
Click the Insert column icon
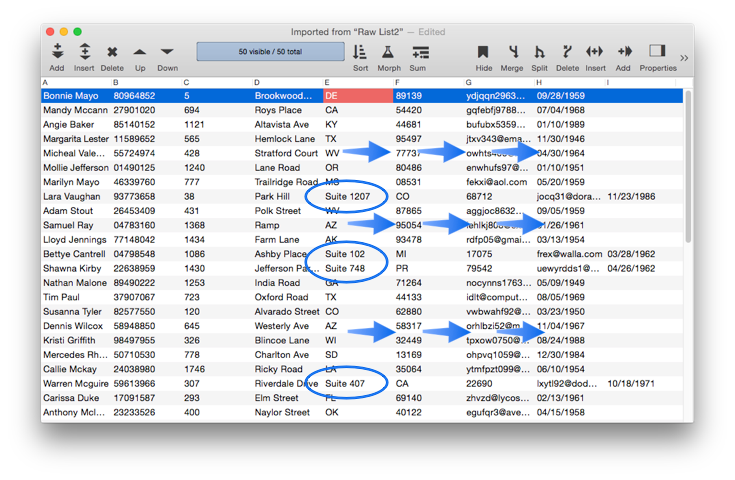(594, 51)
